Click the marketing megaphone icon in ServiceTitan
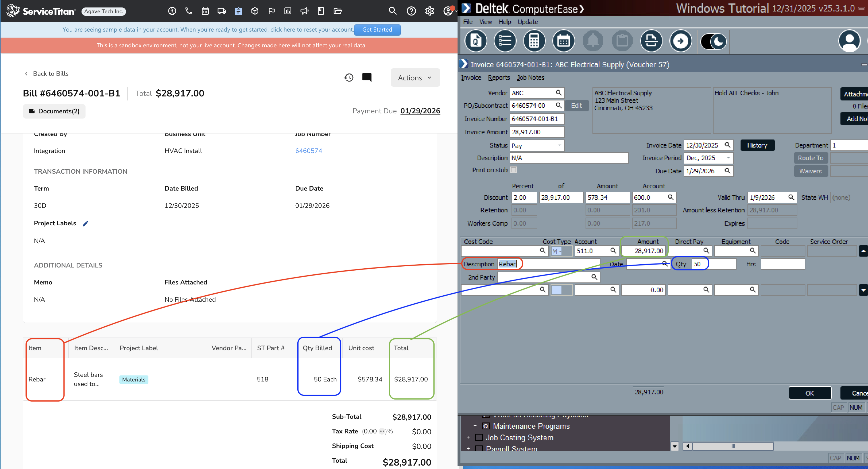The image size is (868, 469). click(304, 11)
